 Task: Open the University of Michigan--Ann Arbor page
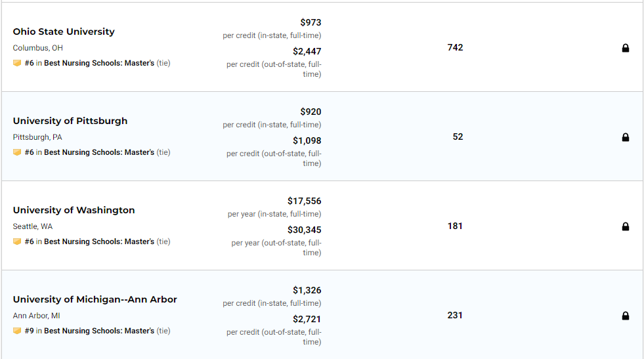(95, 299)
